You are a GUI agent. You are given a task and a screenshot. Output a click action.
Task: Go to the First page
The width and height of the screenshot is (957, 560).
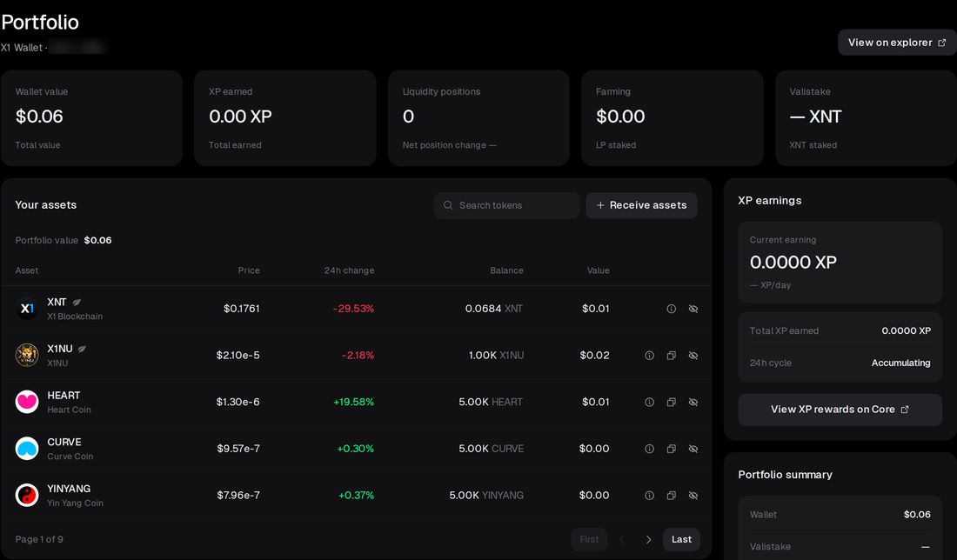point(589,539)
